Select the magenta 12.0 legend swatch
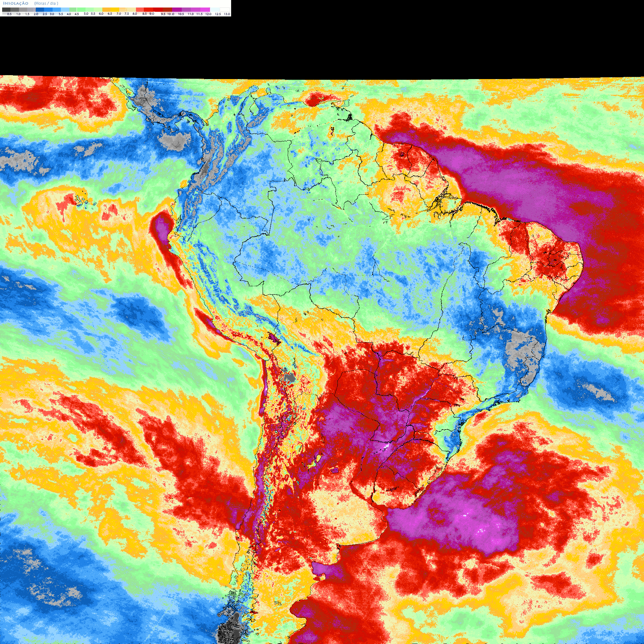 (x=205, y=10)
